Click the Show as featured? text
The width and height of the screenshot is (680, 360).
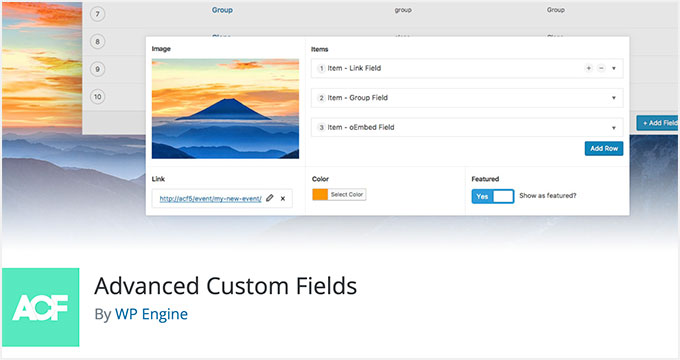click(x=548, y=196)
